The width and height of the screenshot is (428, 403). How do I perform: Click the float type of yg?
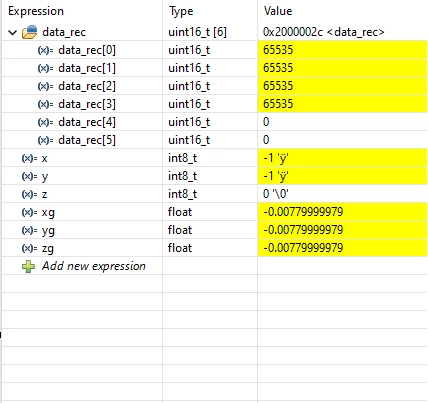(180, 230)
